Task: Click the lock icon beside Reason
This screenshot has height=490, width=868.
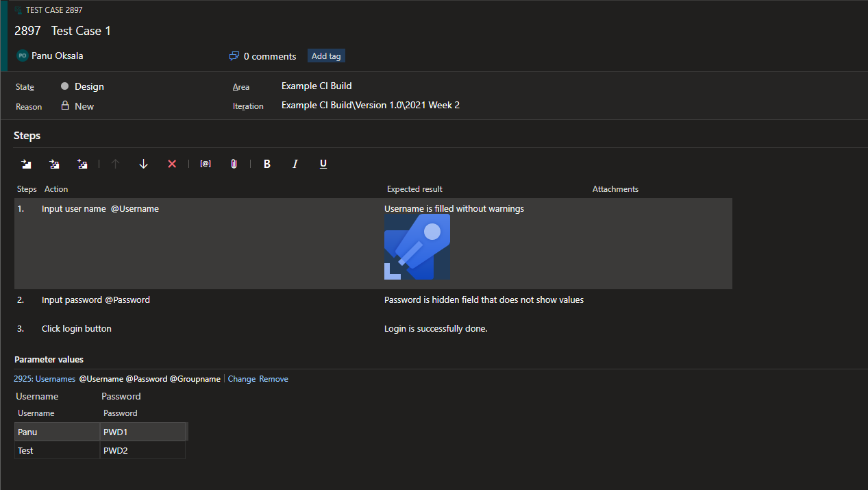Action: 65,106
